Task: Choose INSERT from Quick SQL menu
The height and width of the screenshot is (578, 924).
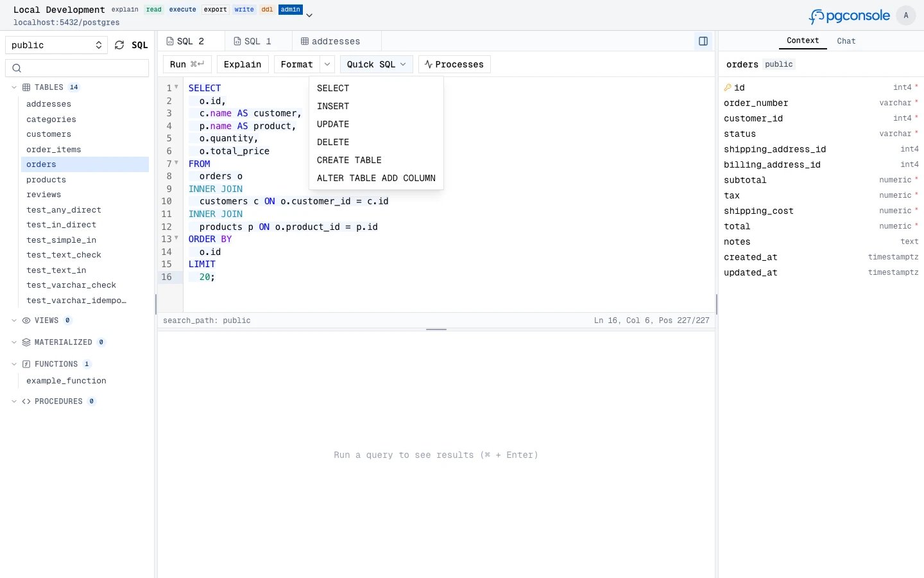Action: (376, 106)
